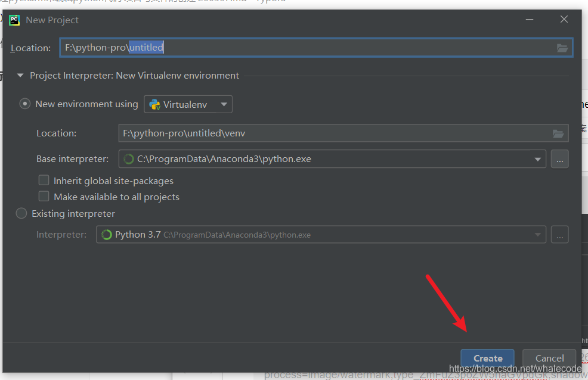Click the Cancel button
This screenshot has height=380, width=588.
(x=549, y=359)
